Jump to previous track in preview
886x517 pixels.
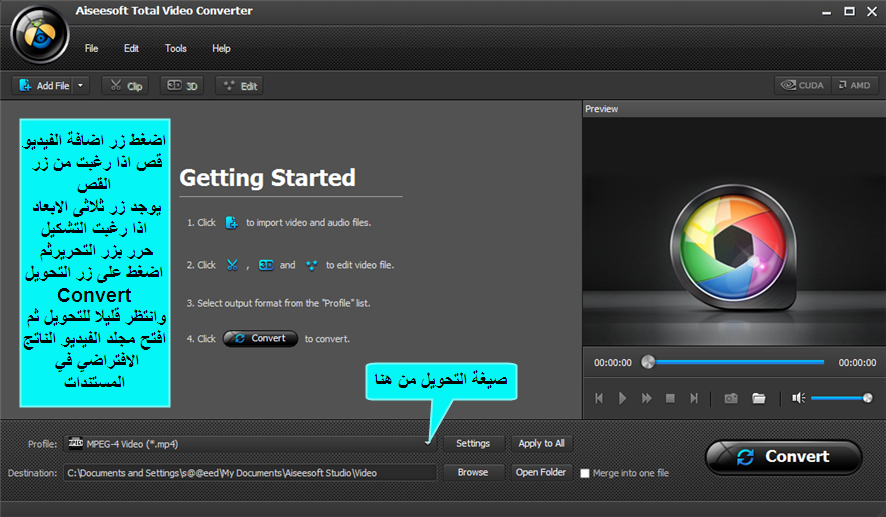pyautogui.click(x=599, y=398)
